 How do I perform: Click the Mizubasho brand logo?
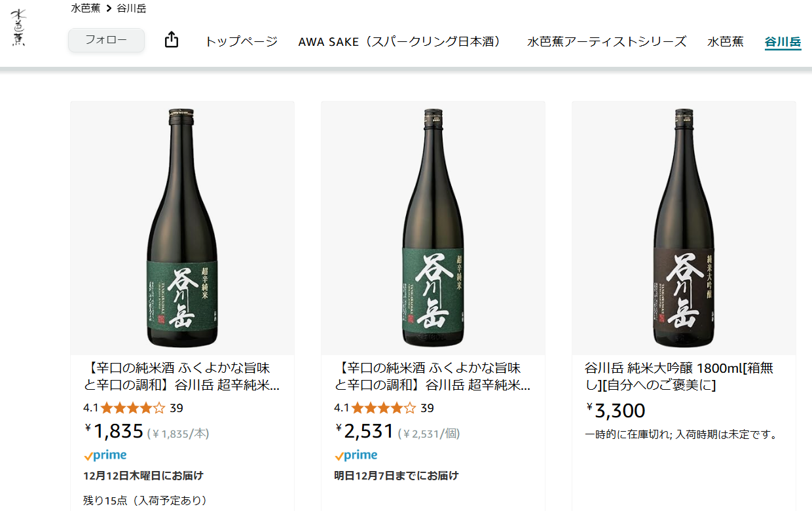19,29
